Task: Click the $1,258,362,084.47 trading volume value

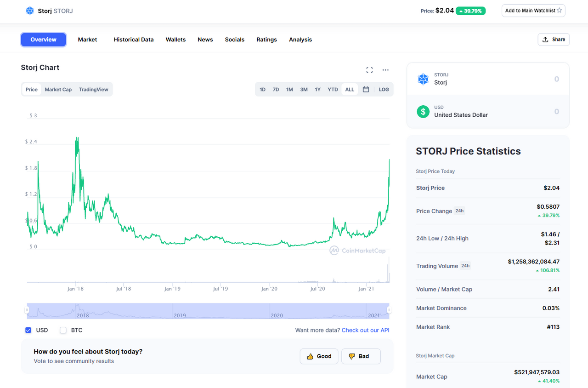Action: click(534, 262)
